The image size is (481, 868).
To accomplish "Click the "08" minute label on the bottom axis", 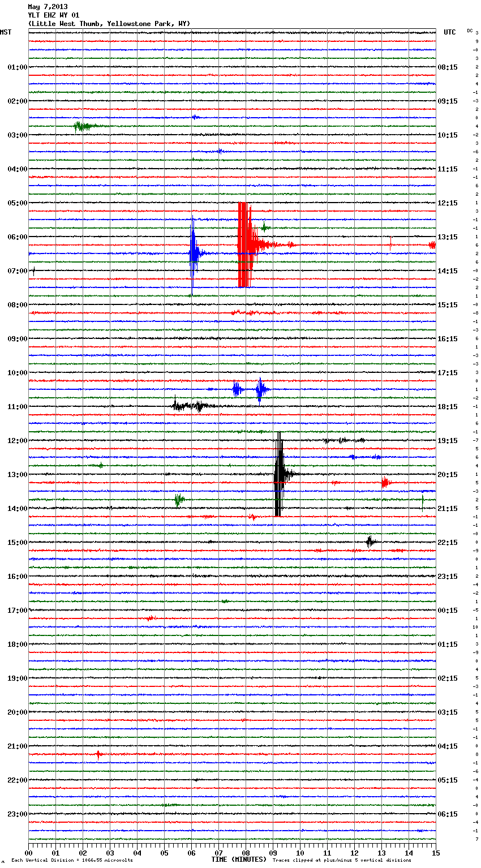I will click(x=246, y=853).
